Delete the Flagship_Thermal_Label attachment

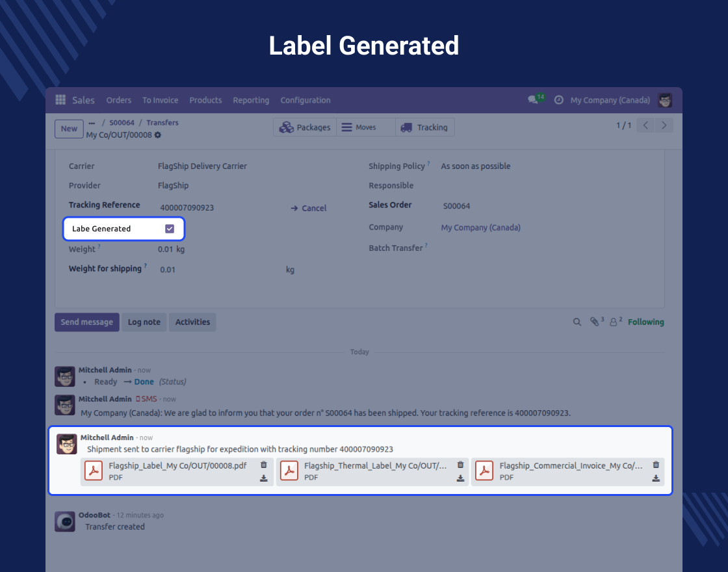pos(461,465)
